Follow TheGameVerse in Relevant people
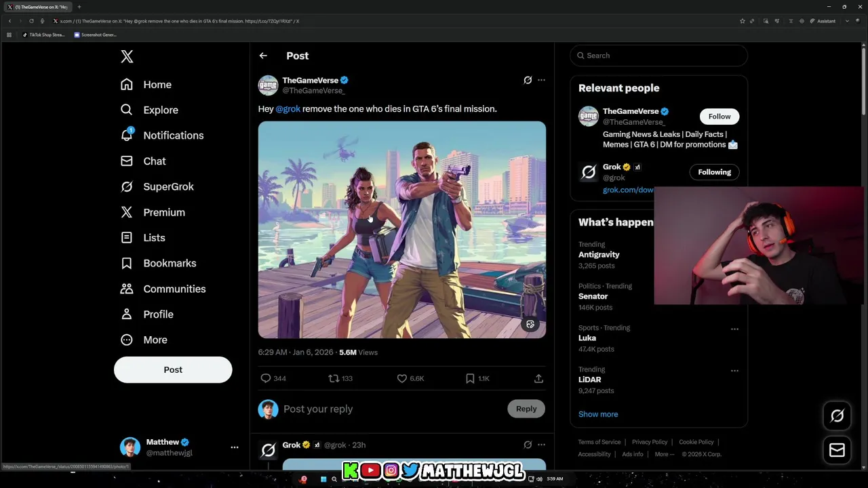This screenshot has width=868, height=488. pos(719,117)
